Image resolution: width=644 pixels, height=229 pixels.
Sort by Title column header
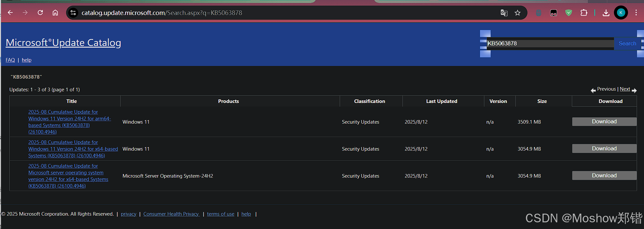point(71,101)
